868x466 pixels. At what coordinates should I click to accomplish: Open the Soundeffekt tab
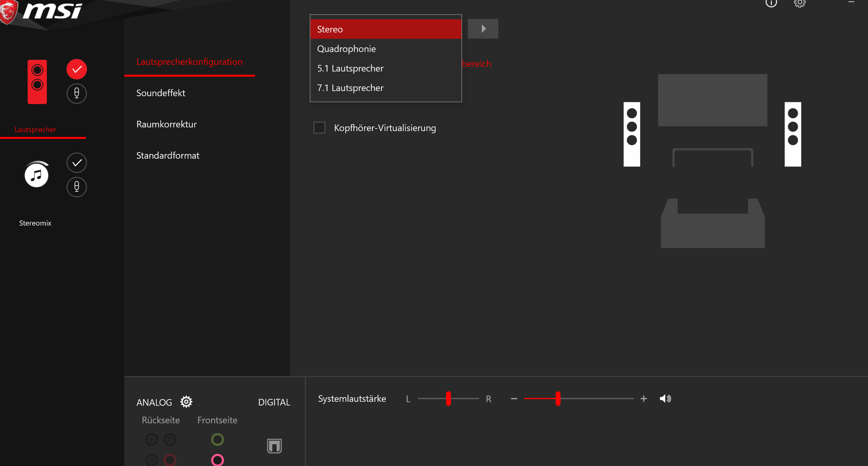pyautogui.click(x=161, y=93)
